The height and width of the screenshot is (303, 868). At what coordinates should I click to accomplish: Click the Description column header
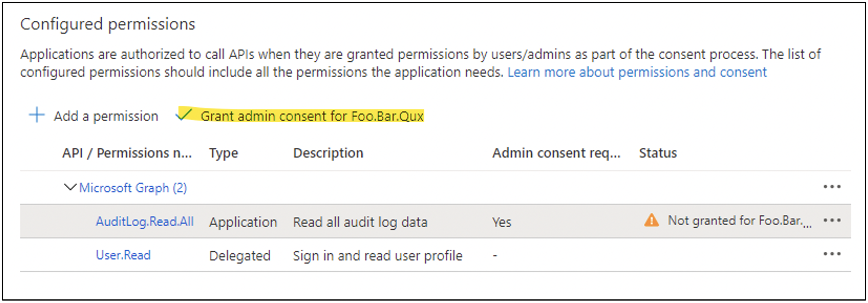click(328, 153)
